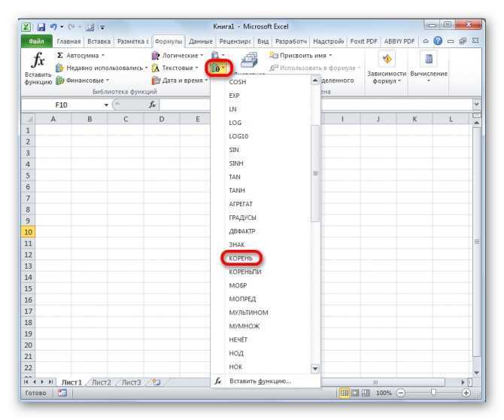Screen dimensions: 504x420
Task: Pick the НОД function
Action: pos(236,353)
